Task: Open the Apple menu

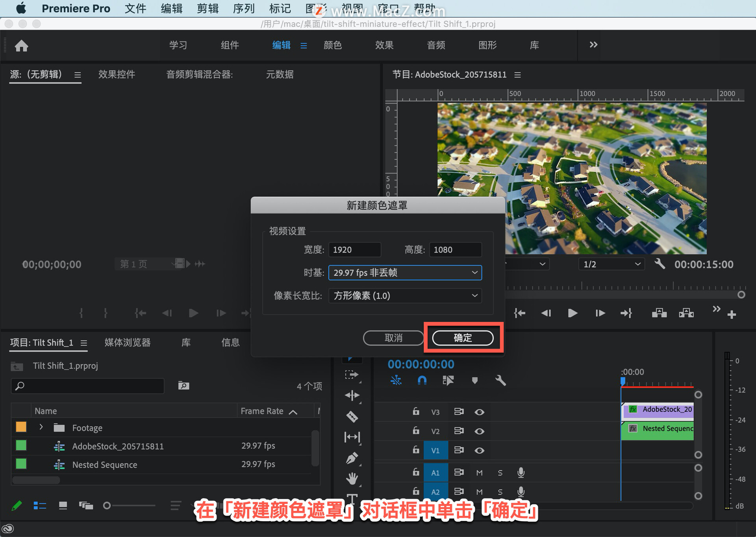Action: click(x=21, y=8)
